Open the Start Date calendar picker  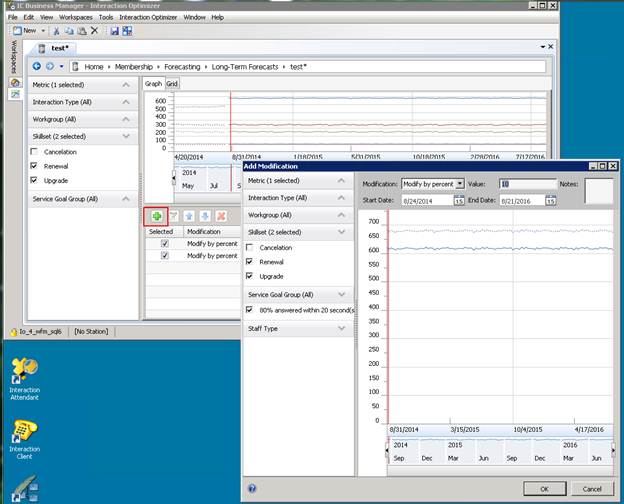pyautogui.click(x=458, y=201)
